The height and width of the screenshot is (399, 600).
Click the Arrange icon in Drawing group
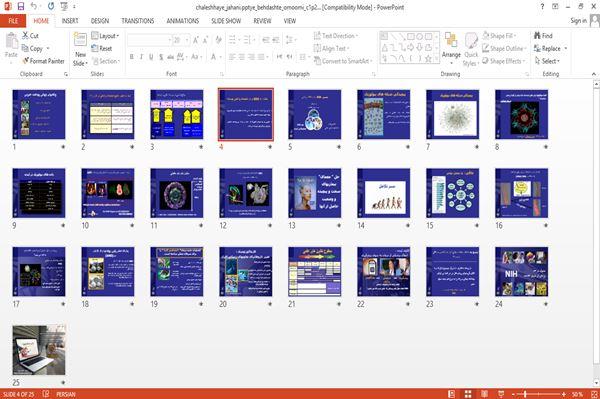pos(451,40)
